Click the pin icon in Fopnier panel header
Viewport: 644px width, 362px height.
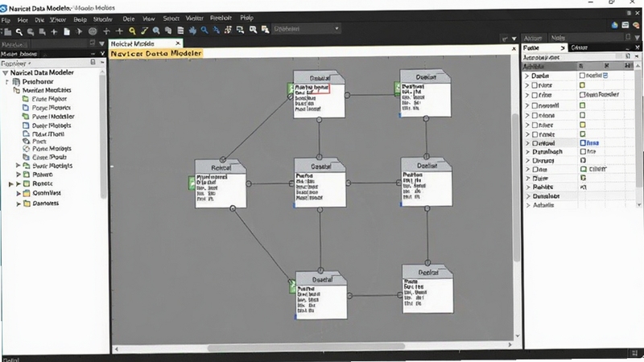[93, 62]
